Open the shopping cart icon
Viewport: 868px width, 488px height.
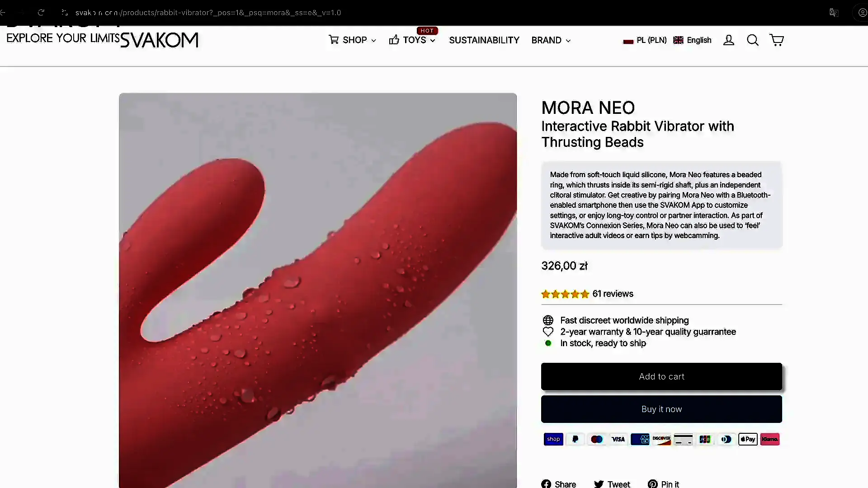[x=777, y=40]
